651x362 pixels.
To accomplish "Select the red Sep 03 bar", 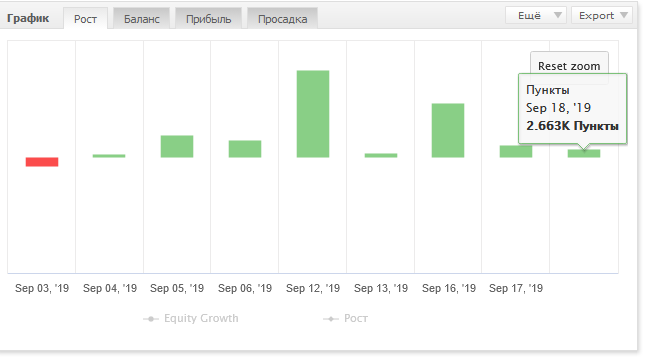I will (x=42, y=162).
